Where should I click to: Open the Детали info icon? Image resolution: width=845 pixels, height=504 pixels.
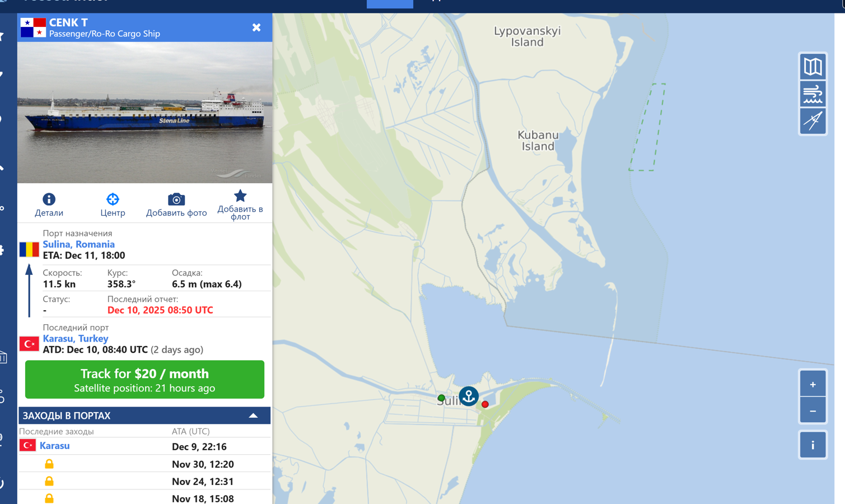tap(49, 199)
